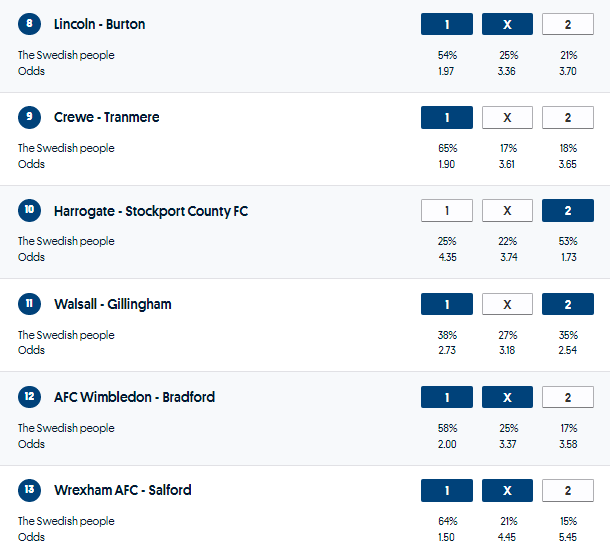Select away win (2) for AFC Wimbledon - Bradford

coord(567,397)
